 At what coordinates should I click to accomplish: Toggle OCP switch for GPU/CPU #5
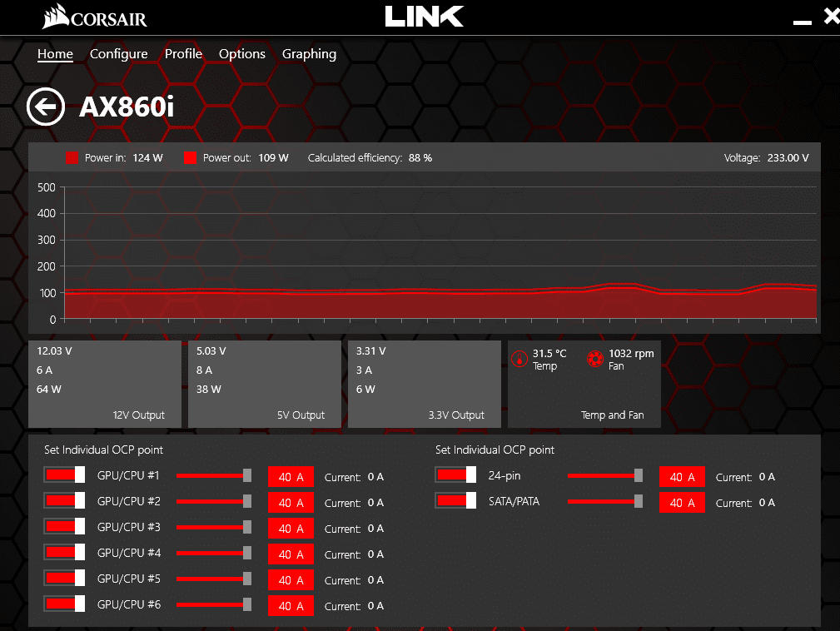click(64, 578)
